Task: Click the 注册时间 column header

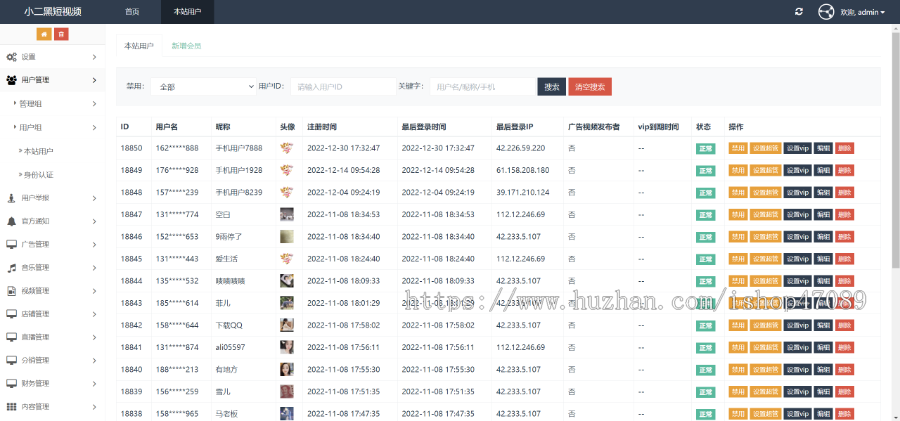Action: tap(322, 126)
